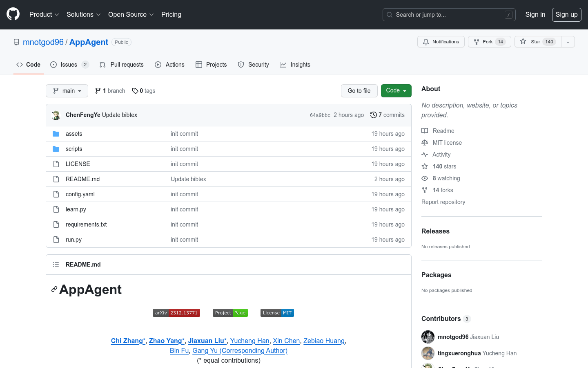Open the Packages heading link
This screenshot has width=588, height=368.
coord(437,275)
